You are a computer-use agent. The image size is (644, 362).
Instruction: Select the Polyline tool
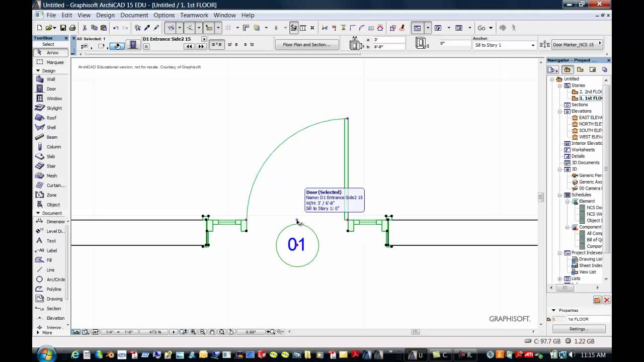tap(51, 289)
